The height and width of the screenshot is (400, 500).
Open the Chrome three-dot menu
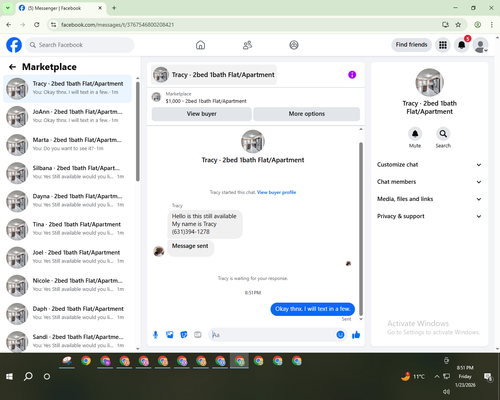coord(492,25)
